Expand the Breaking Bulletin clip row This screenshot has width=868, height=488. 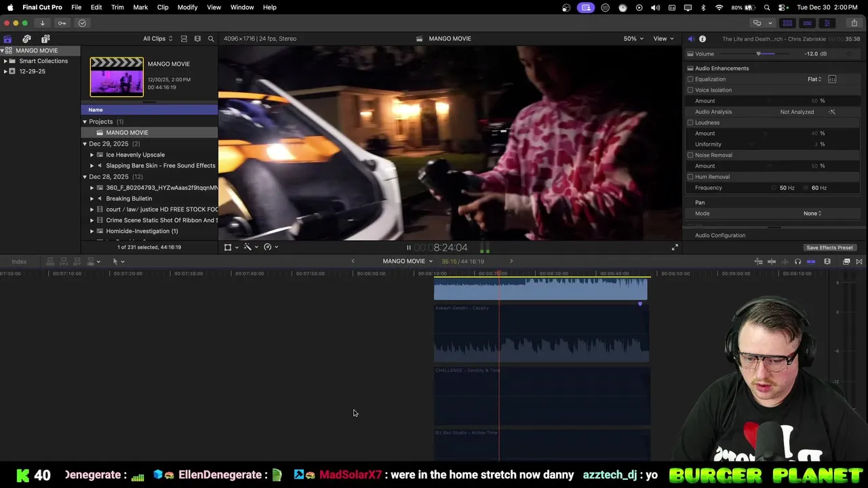tap(92, 199)
